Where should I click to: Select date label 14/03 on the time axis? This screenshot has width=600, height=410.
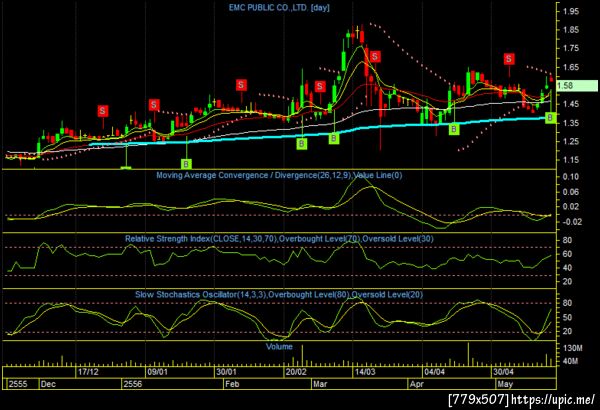365,372
